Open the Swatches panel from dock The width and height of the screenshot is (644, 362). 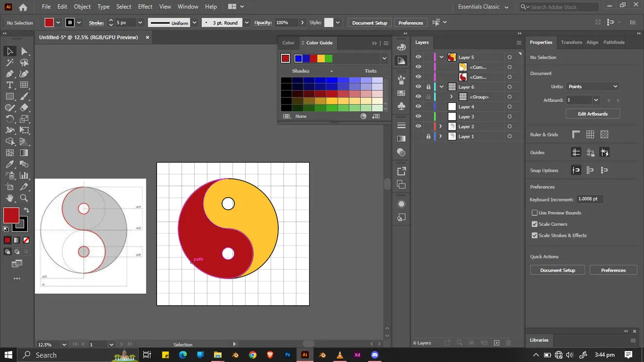(x=401, y=93)
